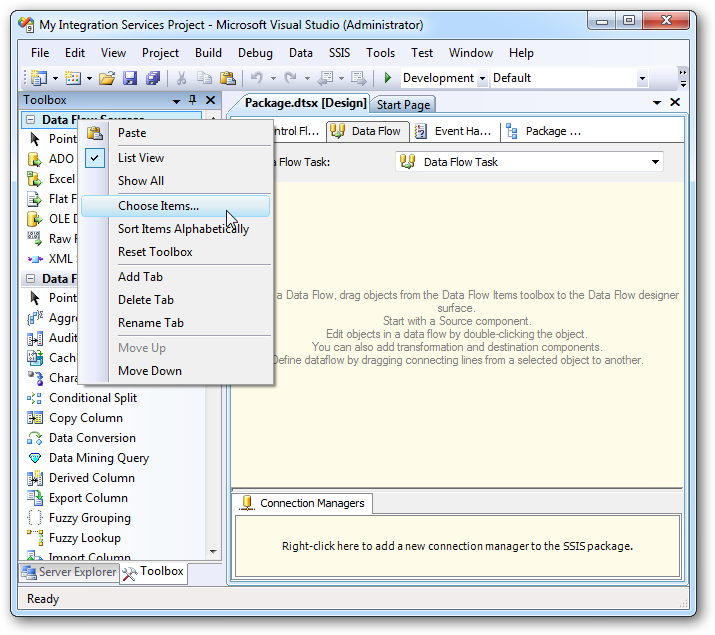Screen dimensions: 715x635
Task: Pick the Fuzzy Grouping transformation
Action: coord(89,518)
